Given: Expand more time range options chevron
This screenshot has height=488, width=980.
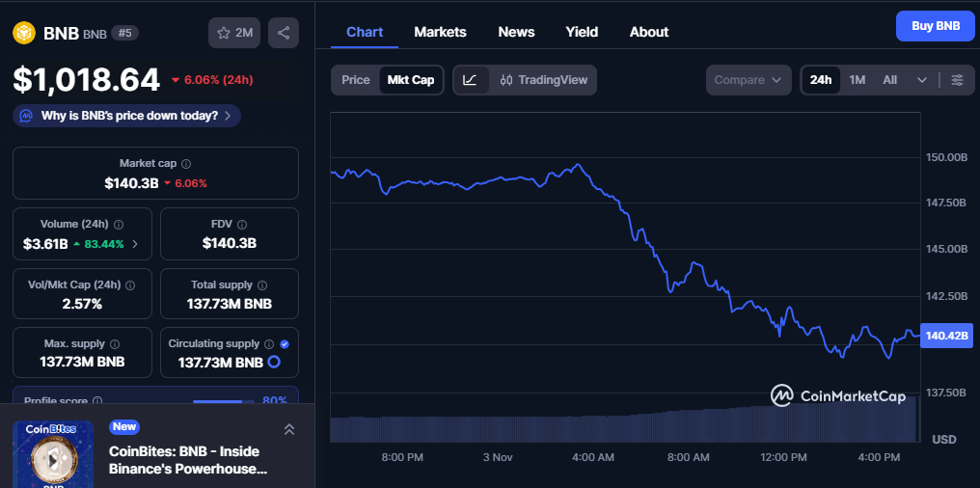Looking at the screenshot, I should tap(922, 80).
